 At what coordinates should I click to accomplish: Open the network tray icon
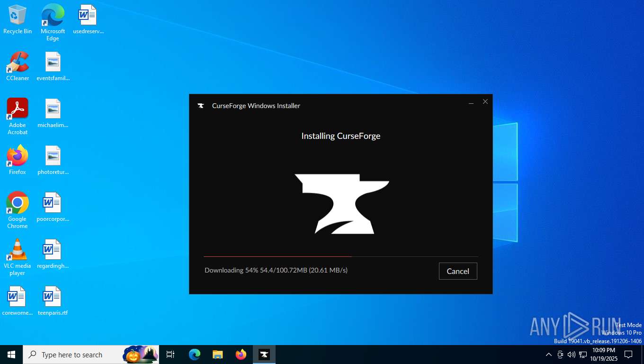coord(583,355)
